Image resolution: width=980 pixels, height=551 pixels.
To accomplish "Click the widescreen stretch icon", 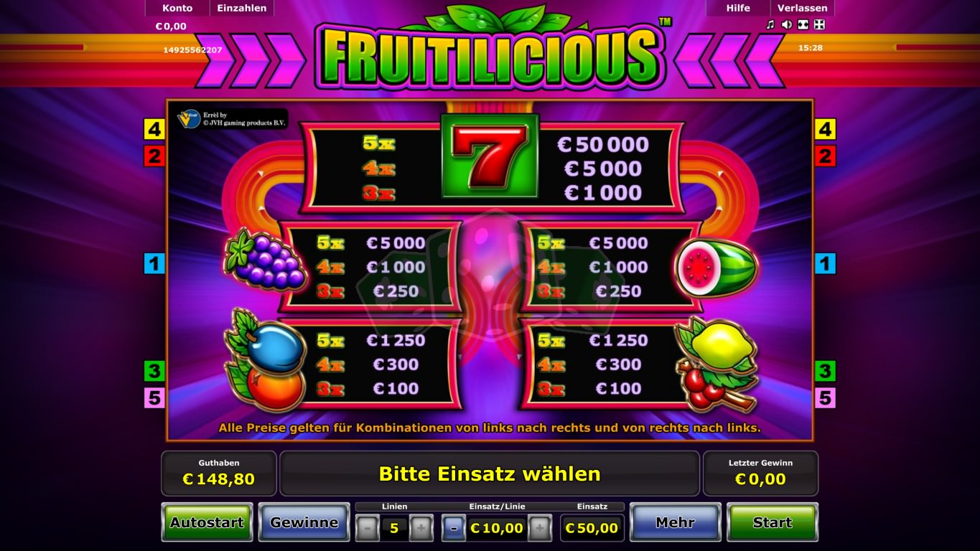I will 803,24.
